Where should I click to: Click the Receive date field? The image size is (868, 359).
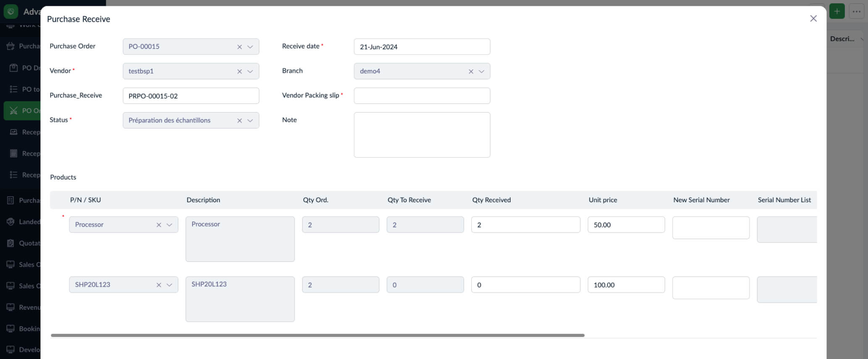click(x=421, y=47)
